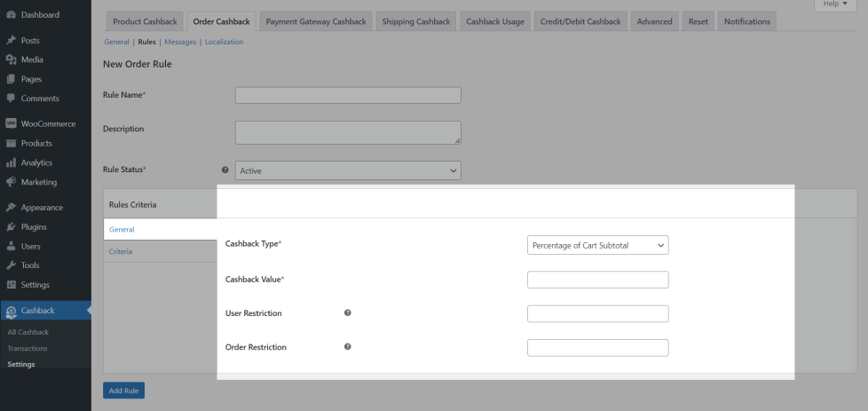Open the Cashback Type dropdown
Viewport: 868px width, 411px height.
tap(597, 245)
